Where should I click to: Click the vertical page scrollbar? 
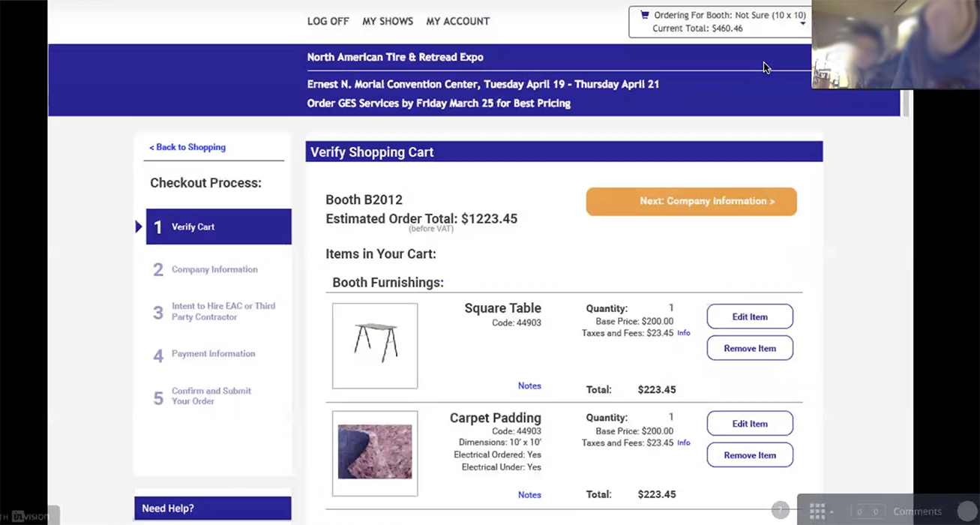click(907, 103)
